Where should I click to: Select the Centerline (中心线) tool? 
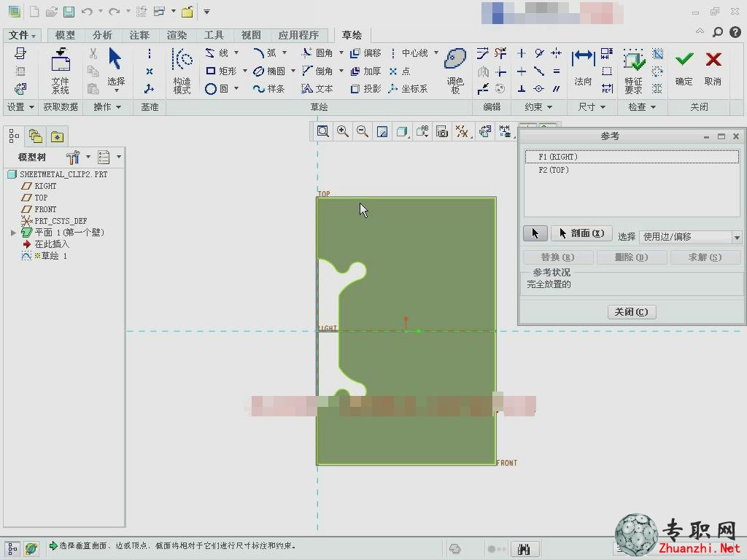[x=409, y=52]
